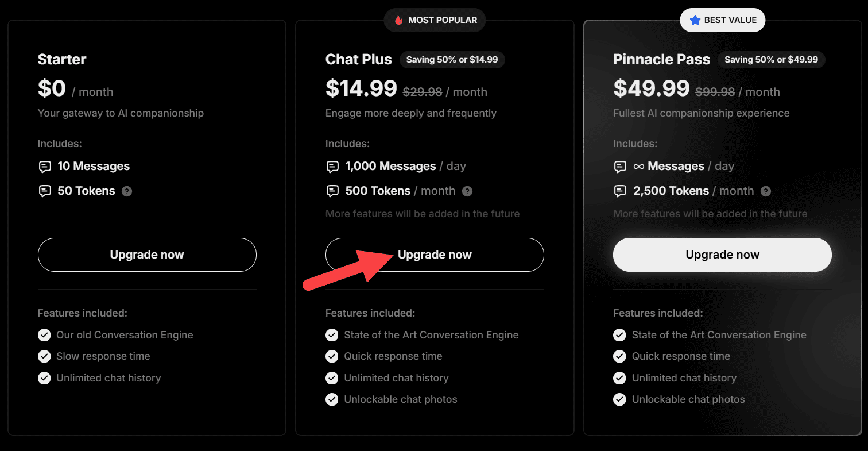This screenshot has height=451, width=868.
Task: Click the checkmark beside Our old Conversation Engine
Action: 44,335
